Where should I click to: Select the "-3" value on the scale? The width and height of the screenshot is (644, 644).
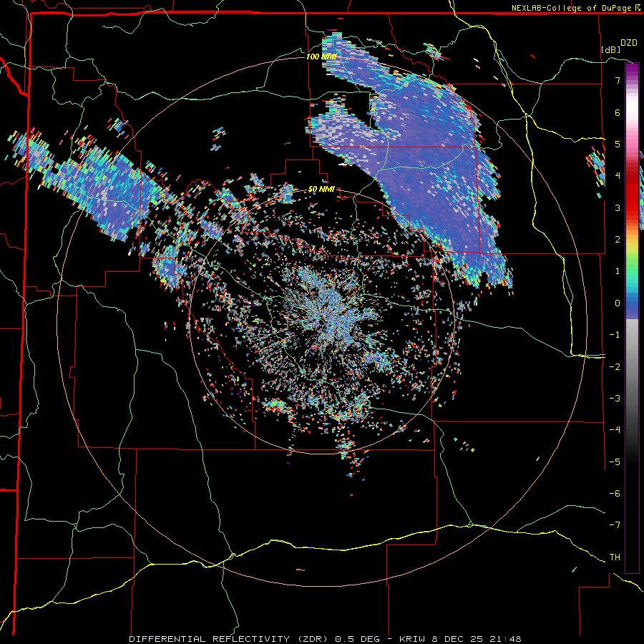(615, 399)
